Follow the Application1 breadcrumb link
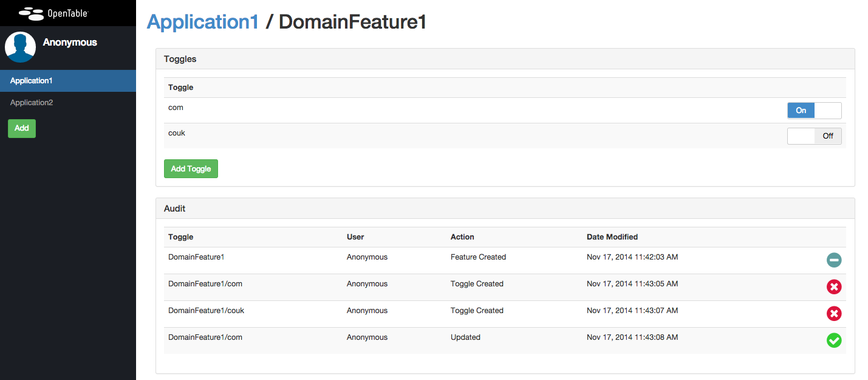Viewport: 868px width, 380px height. click(203, 22)
